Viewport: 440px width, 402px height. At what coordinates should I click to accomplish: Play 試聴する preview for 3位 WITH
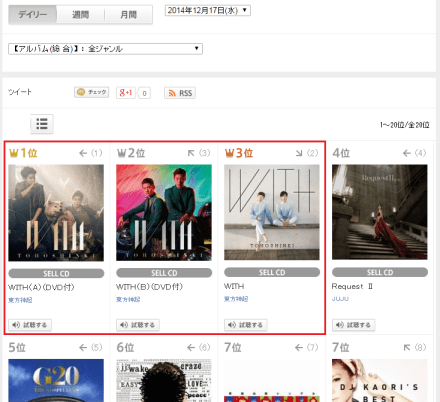point(246,325)
